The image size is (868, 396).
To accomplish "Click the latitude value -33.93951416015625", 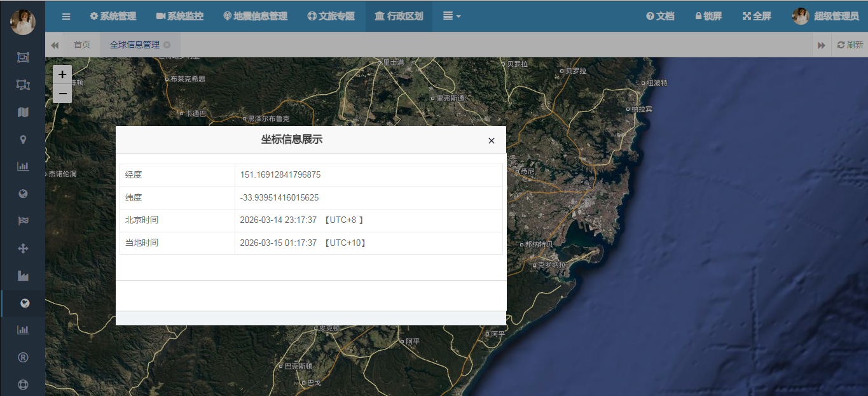I will click(x=279, y=198).
